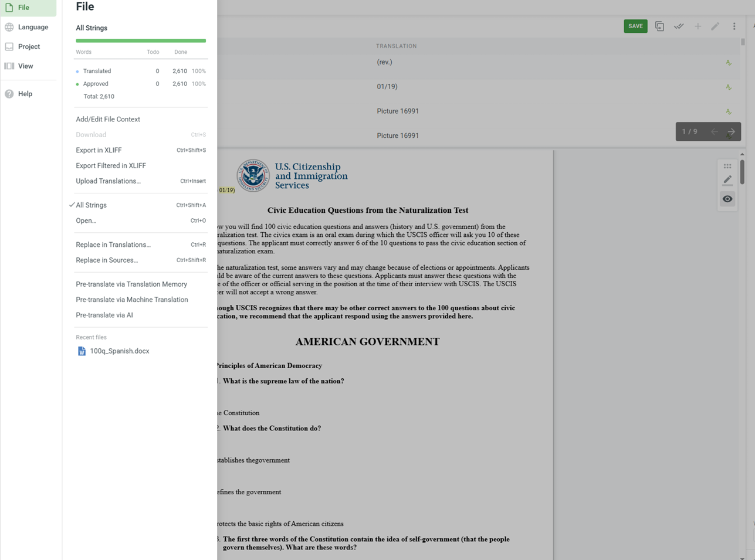Click the status icon on first Picture 16991 row
This screenshot has width=755, height=560.
[x=729, y=111]
